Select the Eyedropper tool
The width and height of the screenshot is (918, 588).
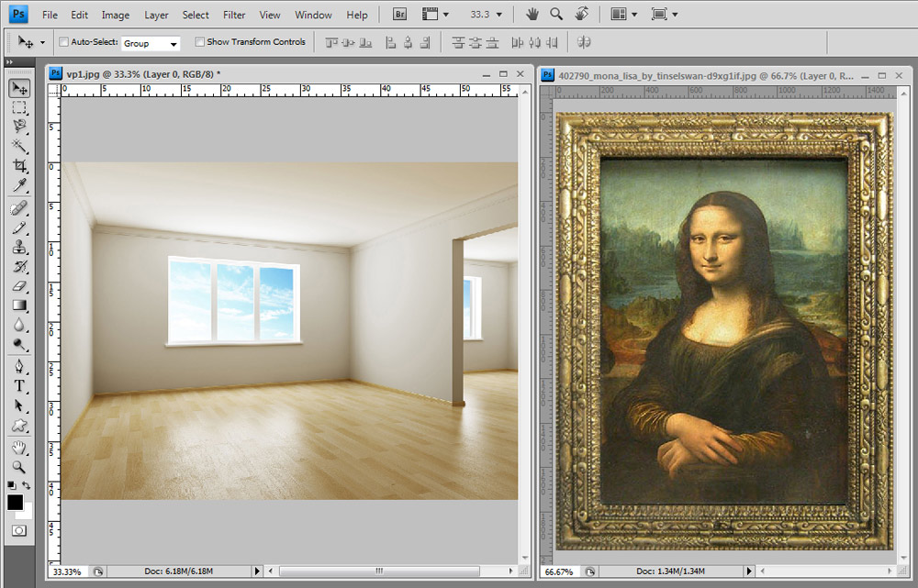tap(19, 185)
